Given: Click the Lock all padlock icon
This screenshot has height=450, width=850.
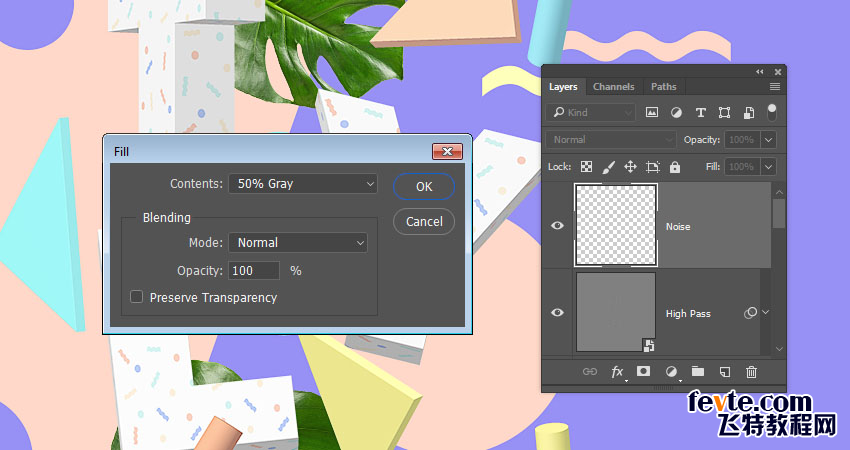Looking at the screenshot, I should click(674, 166).
